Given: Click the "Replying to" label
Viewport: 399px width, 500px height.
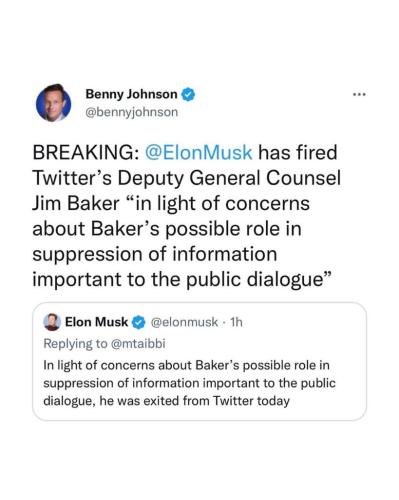Looking at the screenshot, I should (75, 344).
